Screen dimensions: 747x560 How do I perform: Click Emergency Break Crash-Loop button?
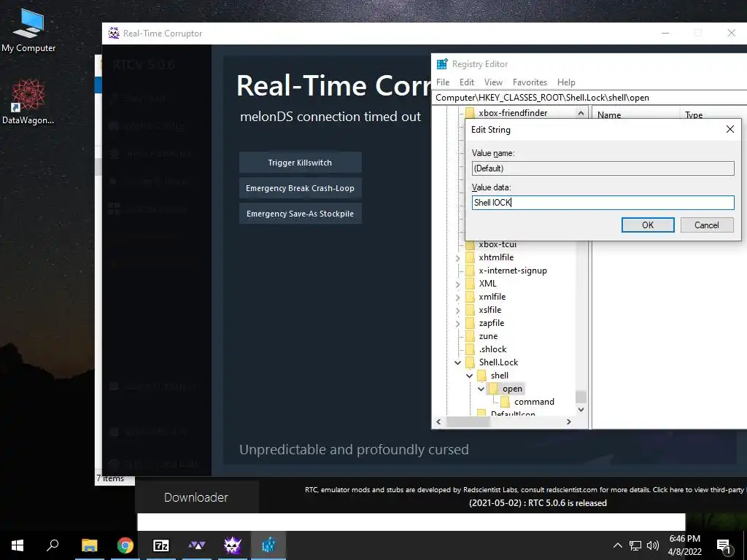pos(300,188)
